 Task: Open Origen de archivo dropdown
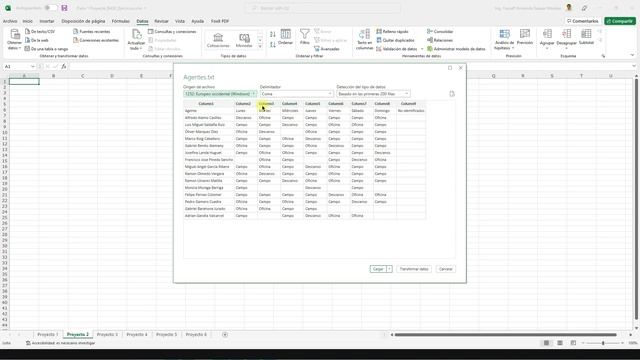pos(220,94)
